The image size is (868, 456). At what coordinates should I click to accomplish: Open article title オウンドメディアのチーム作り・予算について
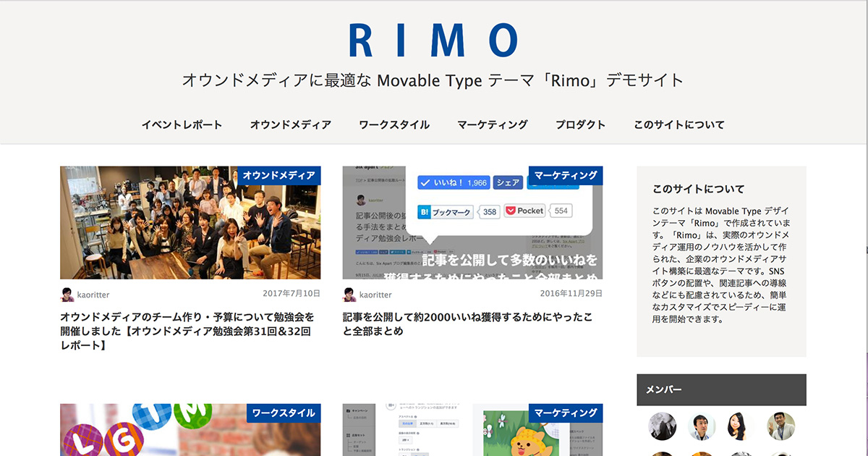coord(187,332)
